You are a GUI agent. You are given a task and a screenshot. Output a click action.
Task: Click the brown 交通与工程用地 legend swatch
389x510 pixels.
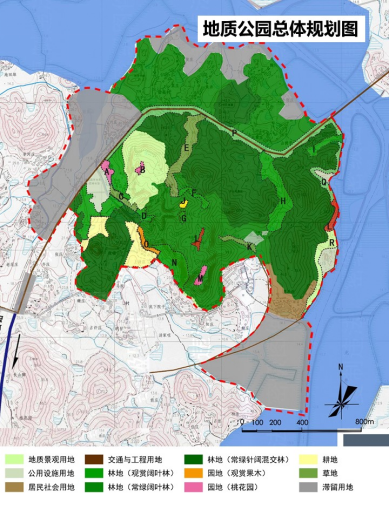(x=94, y=459)
